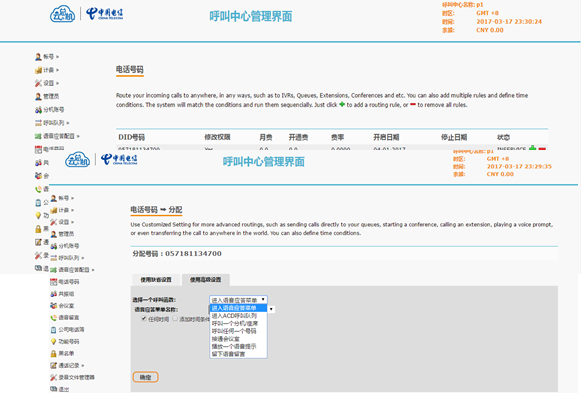This screenshot has width=581, height=393.
Task: Click the 帐号 icon in the lower page sidebar
Action: click(54, 198)
